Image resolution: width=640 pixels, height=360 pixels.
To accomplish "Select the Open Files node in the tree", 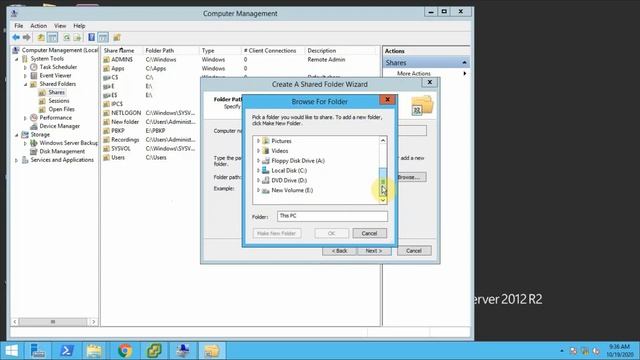I will 61,109.
